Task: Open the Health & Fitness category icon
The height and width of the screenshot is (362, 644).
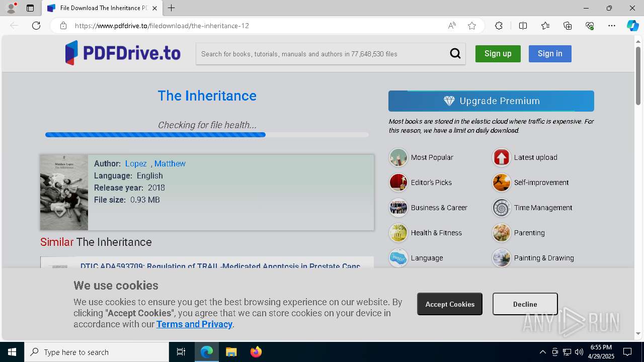Action: pos(398,233)
